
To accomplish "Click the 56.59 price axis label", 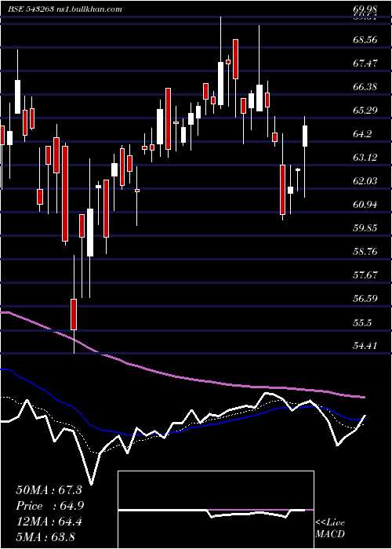I will (x=365, y=299).
